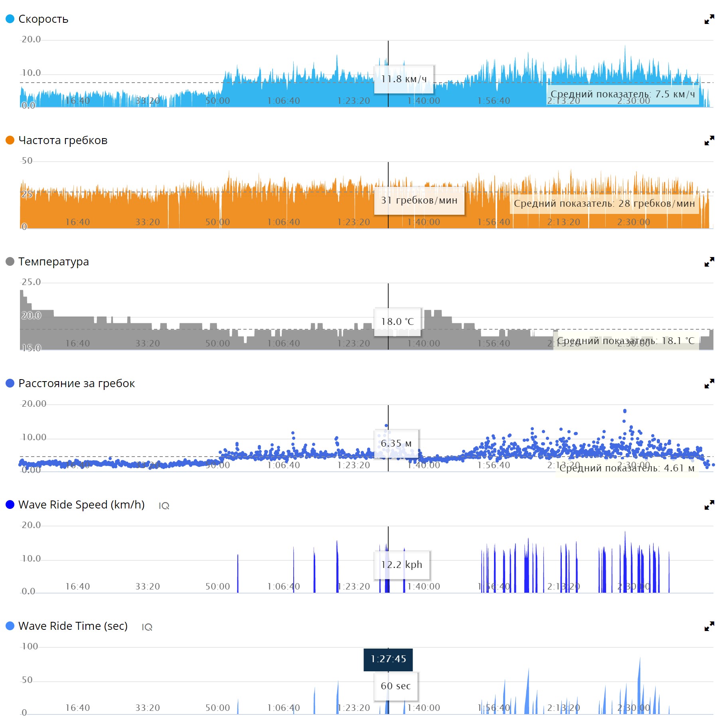Toggle the gray Температура series dot
Image resolution: width=727 pixels, height=728 pixels.
click(x=10, y=261)
